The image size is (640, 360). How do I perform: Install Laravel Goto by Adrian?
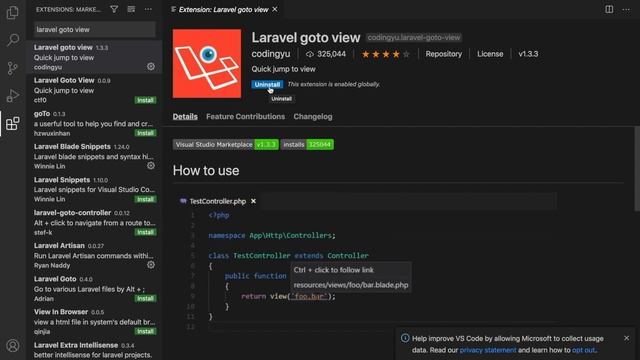[x=145, y=298]
